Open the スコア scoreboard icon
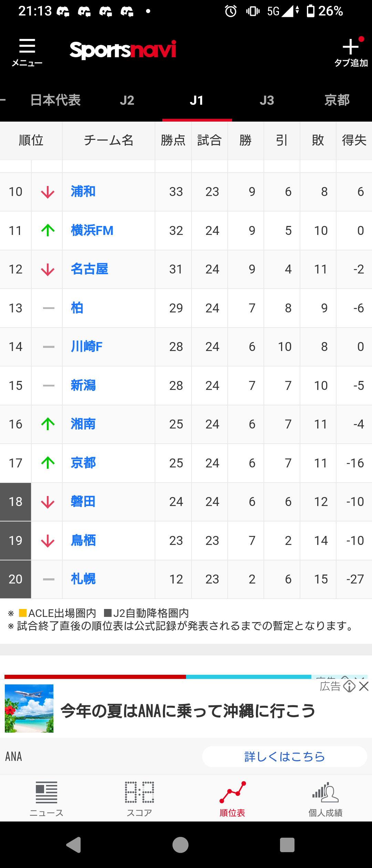The image size is (372, 868). click(139, 793)
